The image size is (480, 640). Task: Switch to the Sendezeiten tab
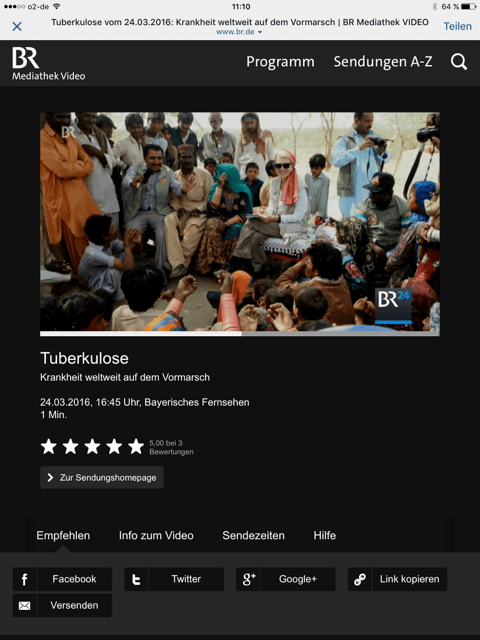pos(253,536)
